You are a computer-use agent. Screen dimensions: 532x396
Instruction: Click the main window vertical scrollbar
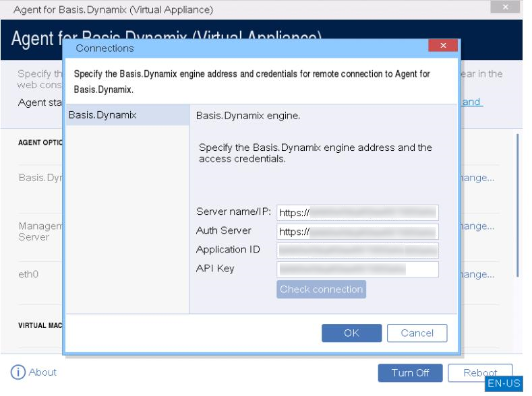(x=517, y=205)
